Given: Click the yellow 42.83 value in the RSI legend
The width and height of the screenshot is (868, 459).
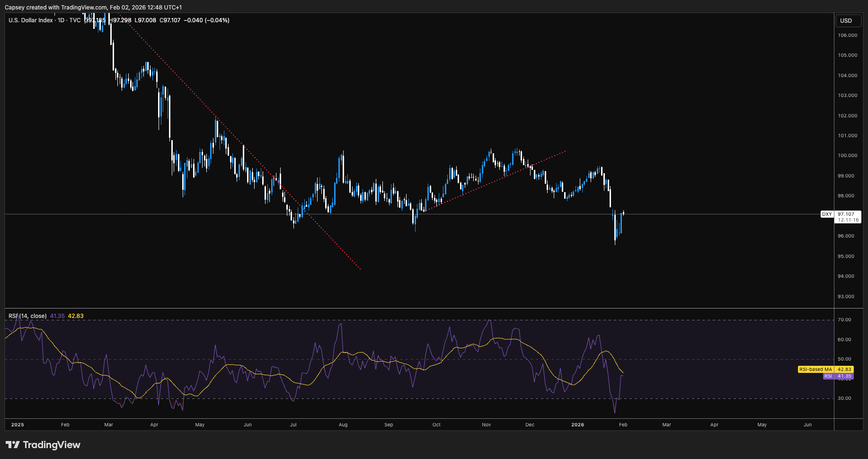Looking at the screenshot, I should coord(76,316).
